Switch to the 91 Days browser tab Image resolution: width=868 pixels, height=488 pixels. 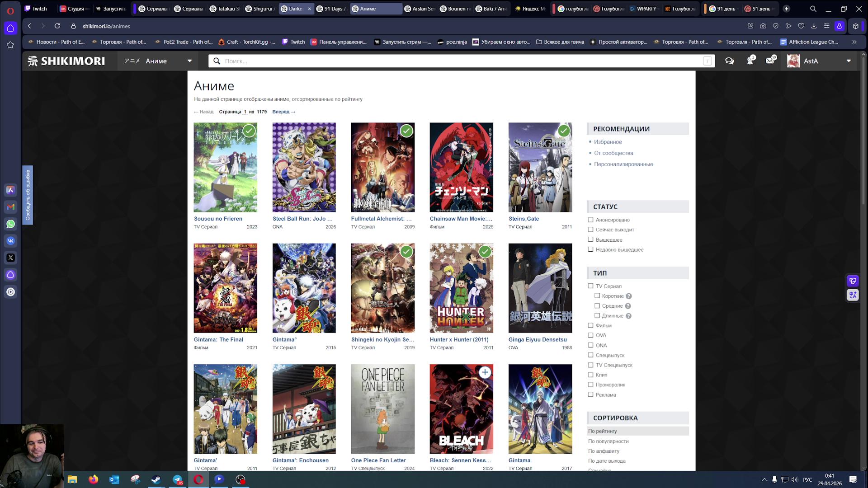tap(331, 9)
